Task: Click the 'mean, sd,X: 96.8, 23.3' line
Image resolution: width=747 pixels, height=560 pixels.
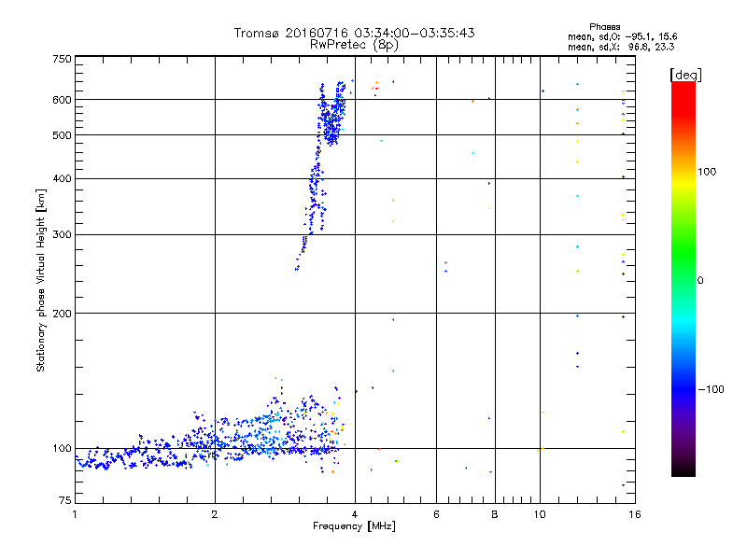Action: pyautogui.click(x=621, y=47)
